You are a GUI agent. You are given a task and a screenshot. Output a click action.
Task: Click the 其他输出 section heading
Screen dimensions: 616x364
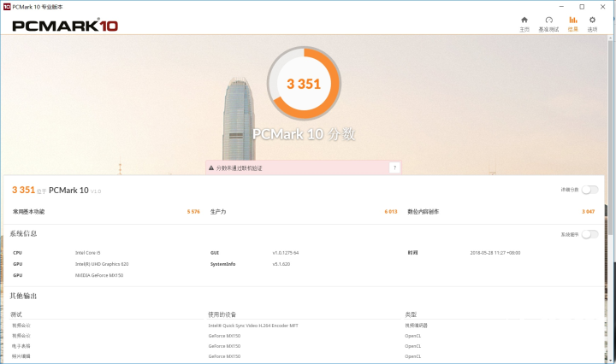point(23,296)
